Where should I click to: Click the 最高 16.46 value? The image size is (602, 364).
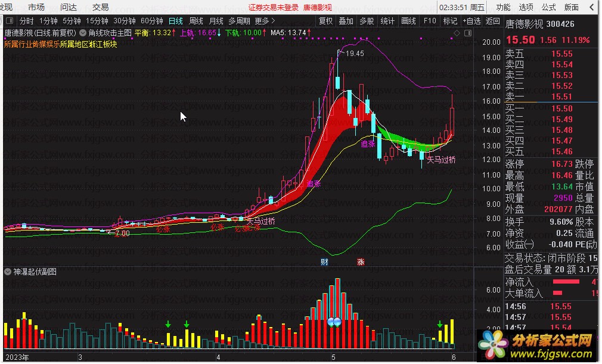tap(562, 176)
